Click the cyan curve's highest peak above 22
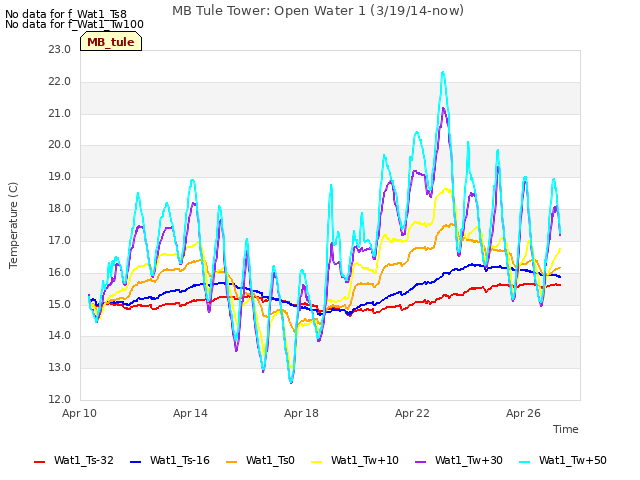640x480 pixels. coord(443,73)
